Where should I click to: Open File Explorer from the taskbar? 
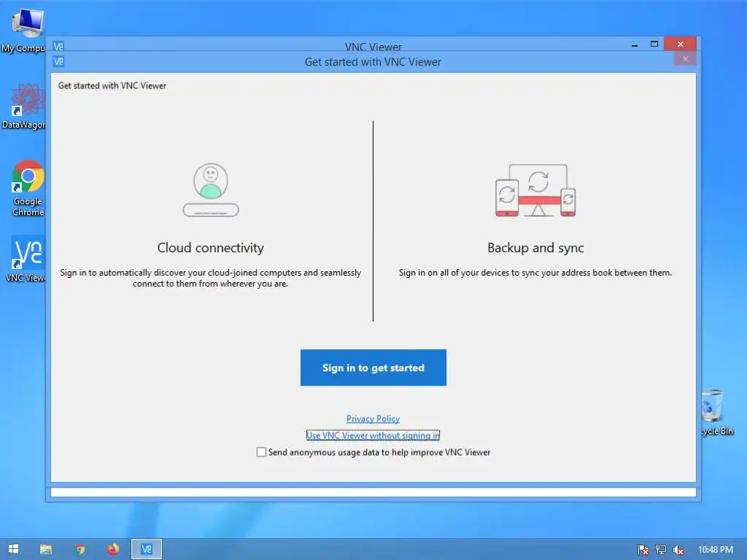[46, 549]
